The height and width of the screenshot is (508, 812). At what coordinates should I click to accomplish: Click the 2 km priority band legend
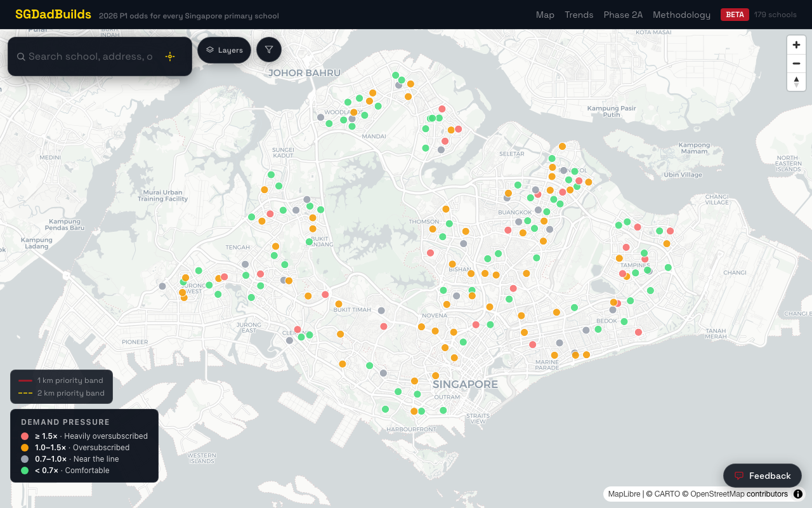pos(61,393)
